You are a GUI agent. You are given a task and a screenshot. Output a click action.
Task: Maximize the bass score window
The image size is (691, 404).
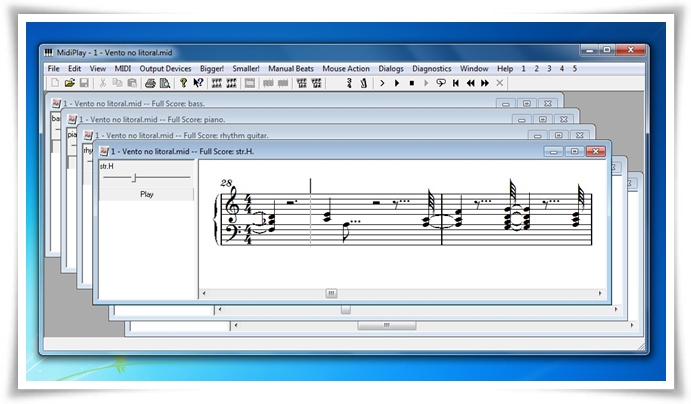[x=527, y=104]
